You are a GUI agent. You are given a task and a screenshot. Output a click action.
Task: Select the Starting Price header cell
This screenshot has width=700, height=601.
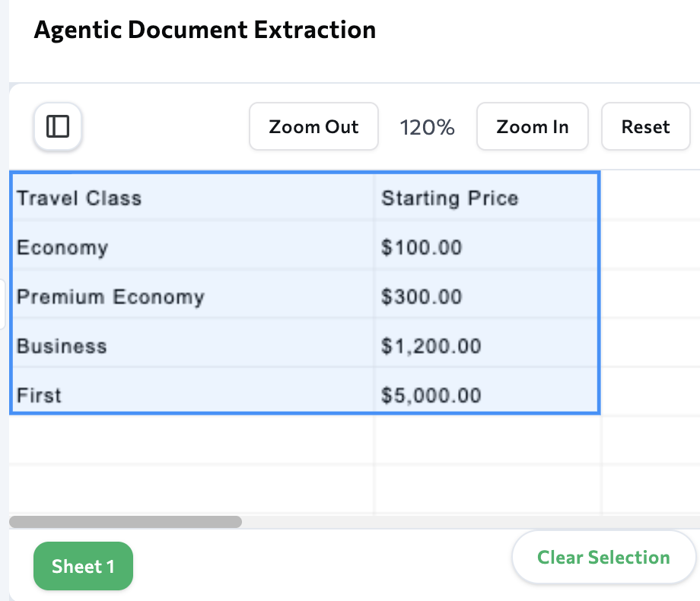pos(450,199)
